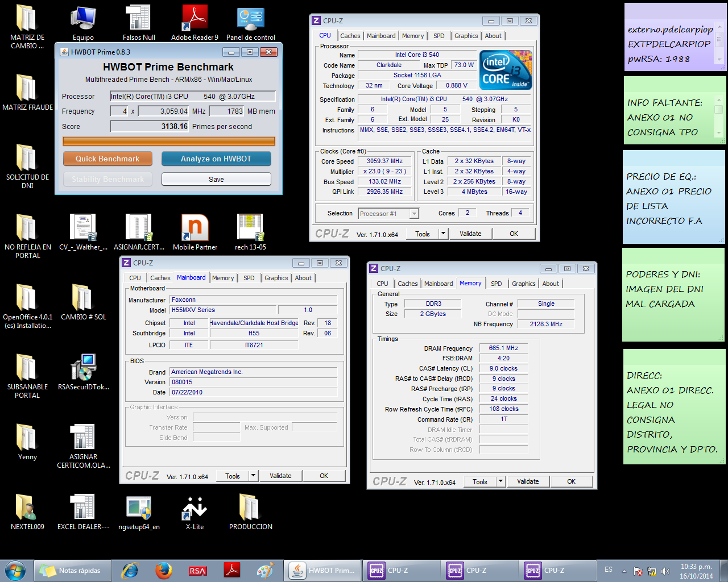Click the Score value field 3138.16
Image resolution: width=728 pixels, height=582 pixels.
click(150, 127)
